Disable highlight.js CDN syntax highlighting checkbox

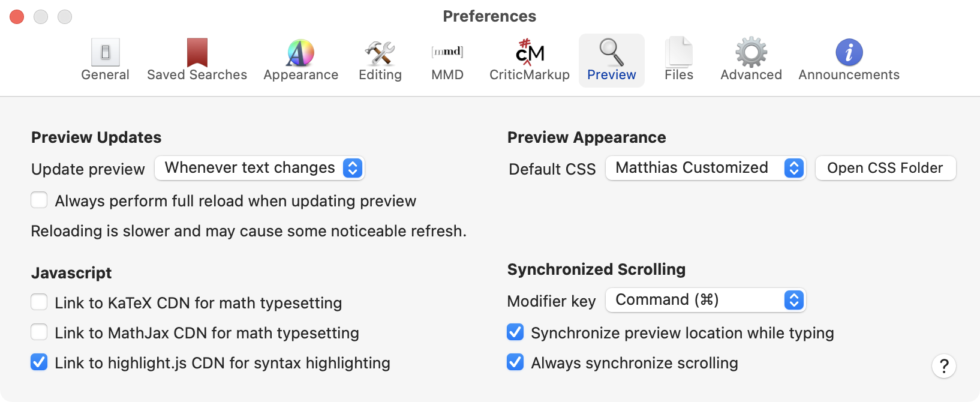coord(39,362)
